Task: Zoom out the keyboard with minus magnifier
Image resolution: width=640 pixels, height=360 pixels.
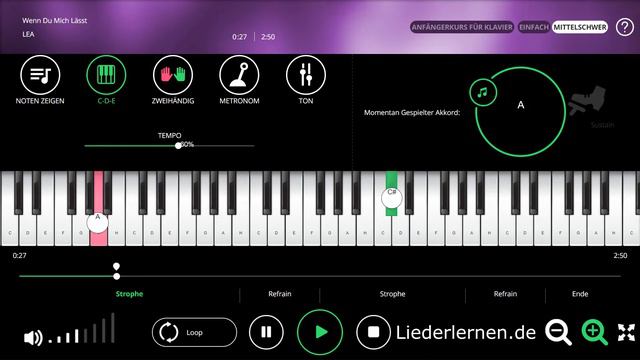Action: [558, 333]
